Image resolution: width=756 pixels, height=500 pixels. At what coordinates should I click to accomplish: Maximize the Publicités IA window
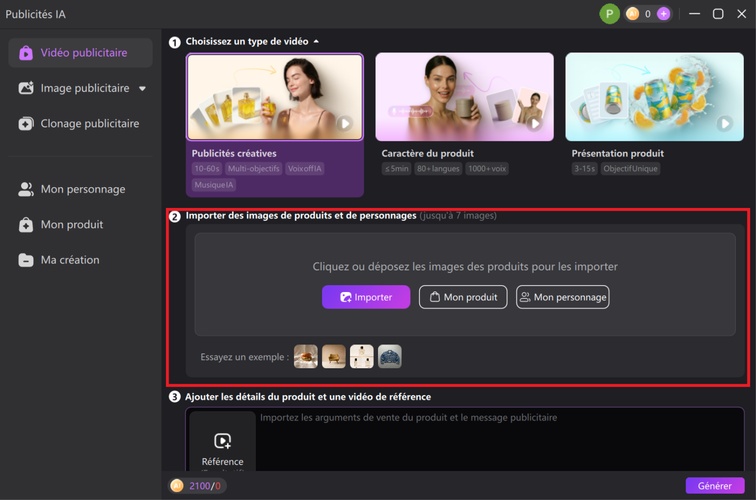718,14
